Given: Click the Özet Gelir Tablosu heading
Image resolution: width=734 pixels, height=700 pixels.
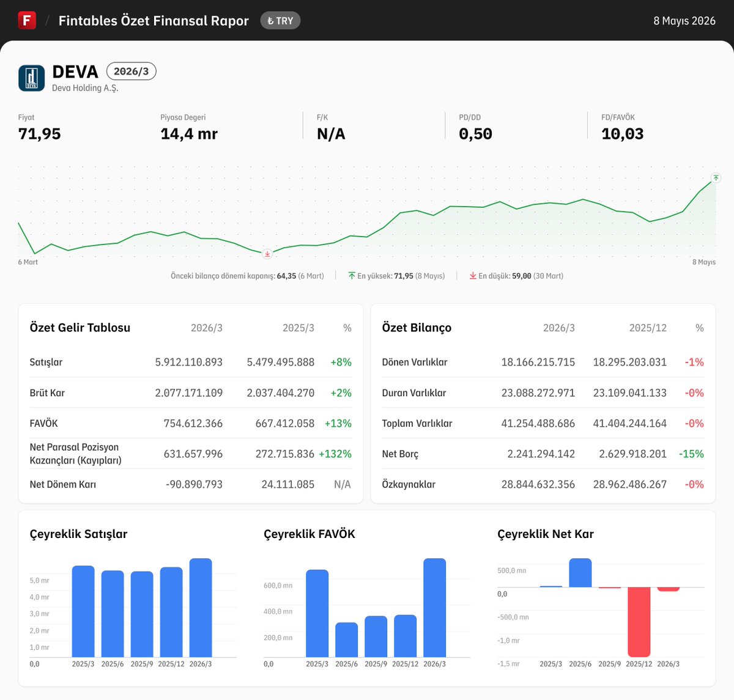Looking at the screenshot, I should (x=80, y=328).
